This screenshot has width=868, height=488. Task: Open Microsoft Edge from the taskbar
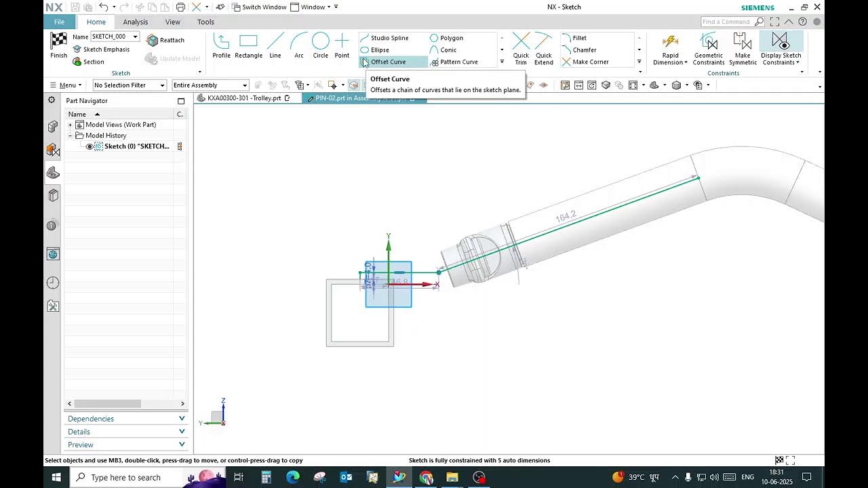(292, 477)
